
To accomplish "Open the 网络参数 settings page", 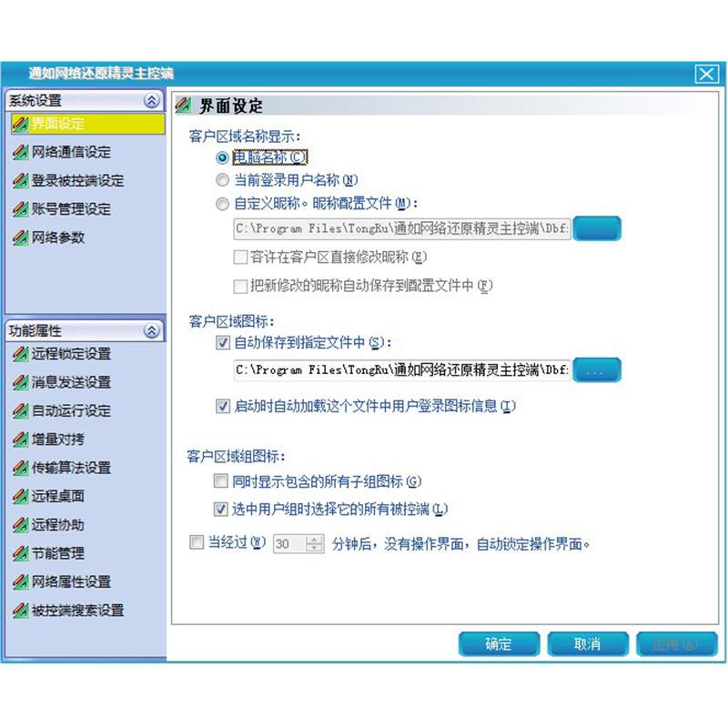I will point(20,238).
